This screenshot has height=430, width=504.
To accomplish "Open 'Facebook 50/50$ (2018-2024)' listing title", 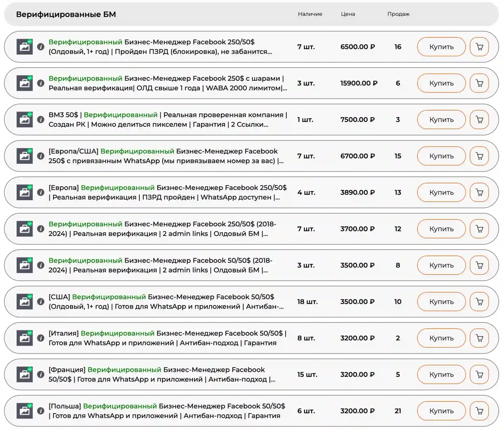I will pos(160,265).
